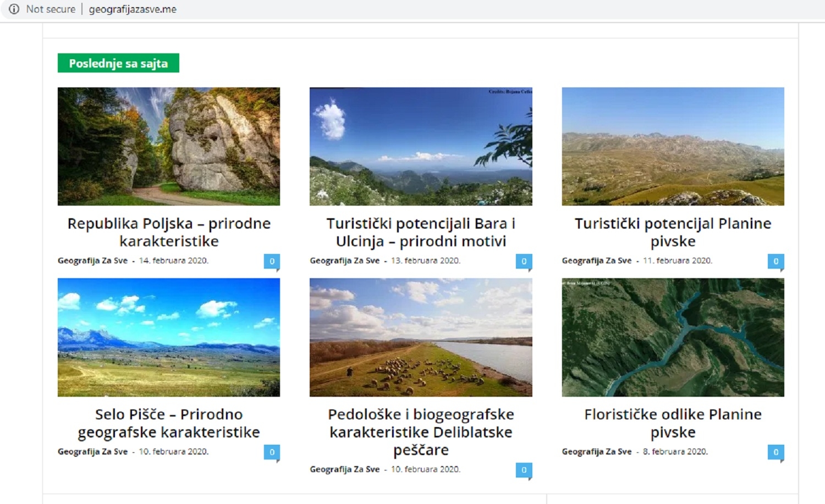The height and width of the screenshot is (504, 825).
Task: Open Florističke odlike Planine pivske article
Action: (x=673, y=423)
